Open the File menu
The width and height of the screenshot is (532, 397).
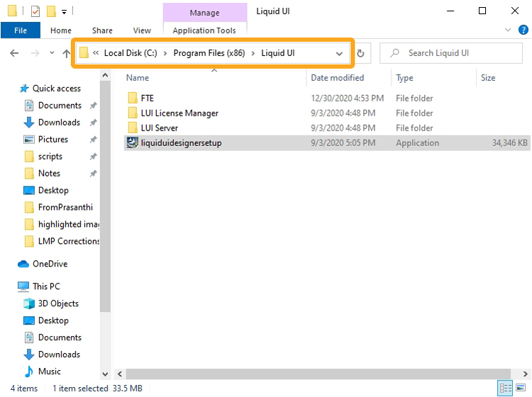[x=21, y=30]
